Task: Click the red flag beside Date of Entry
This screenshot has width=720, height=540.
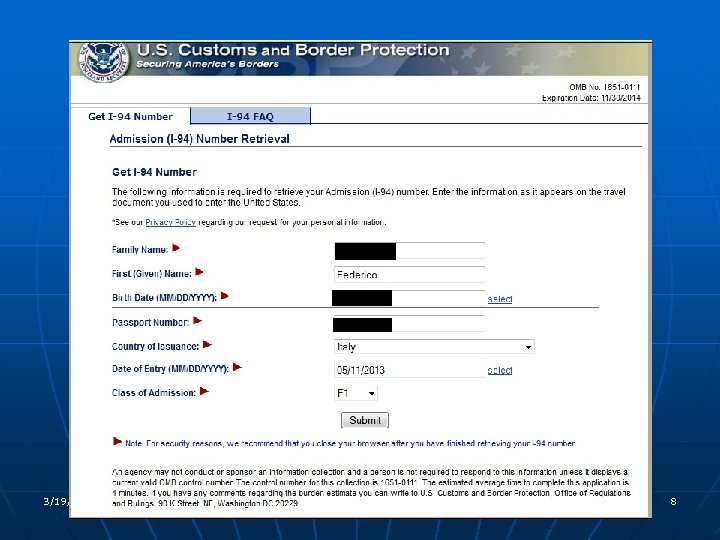Action: pos(237,367)
